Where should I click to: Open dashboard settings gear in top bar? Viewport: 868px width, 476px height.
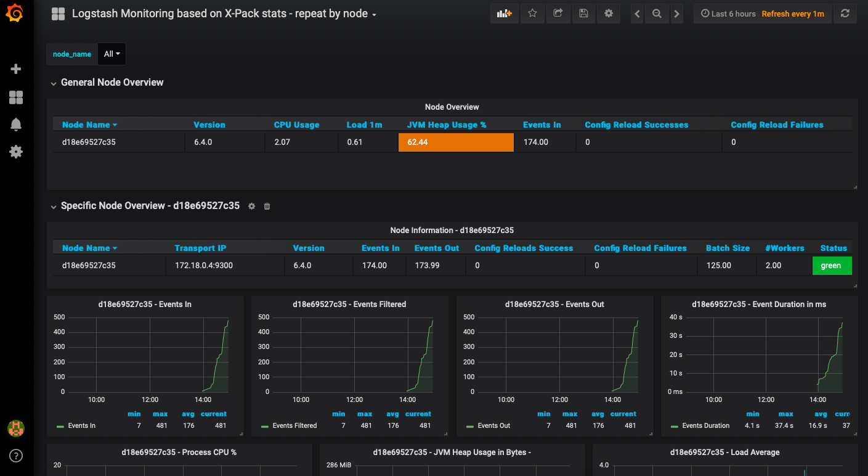pyautogui.click(x=609, y=14)
